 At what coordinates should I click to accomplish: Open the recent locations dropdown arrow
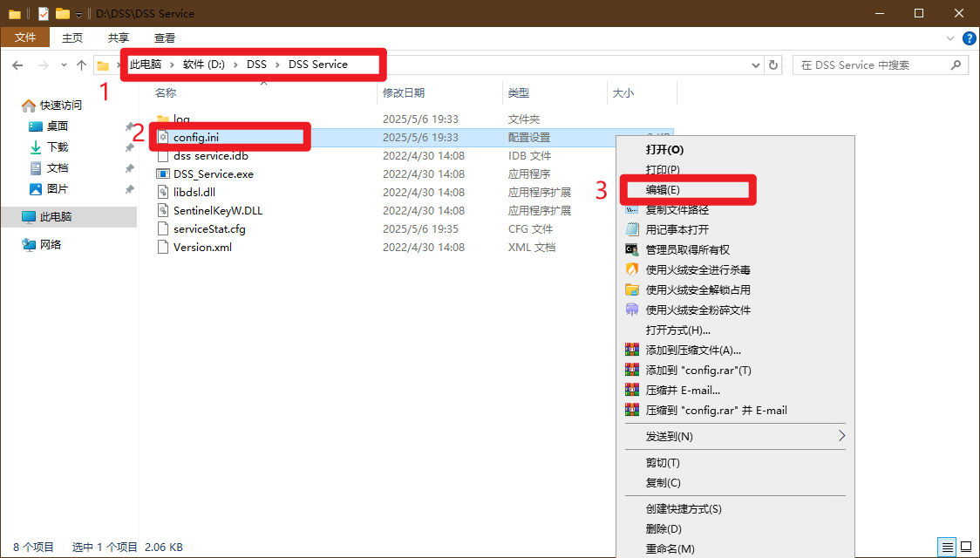point(64,65)
